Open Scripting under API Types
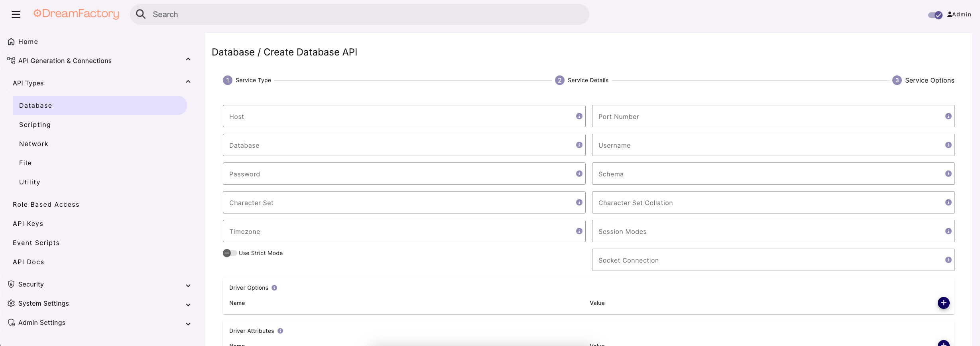980x346 pixels. [35, 125]
